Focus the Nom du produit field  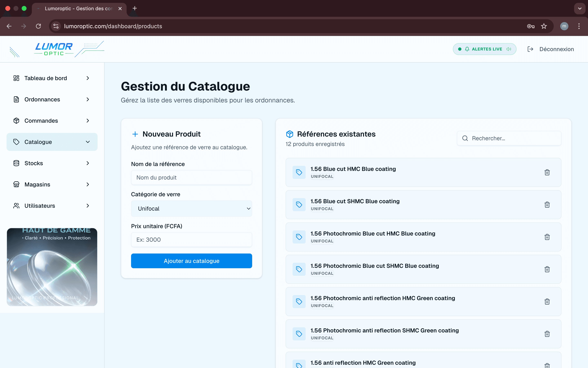point(192,177)
